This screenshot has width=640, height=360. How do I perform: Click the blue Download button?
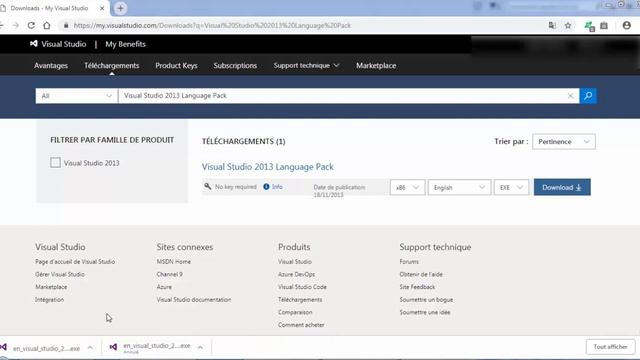click(562, 187)
